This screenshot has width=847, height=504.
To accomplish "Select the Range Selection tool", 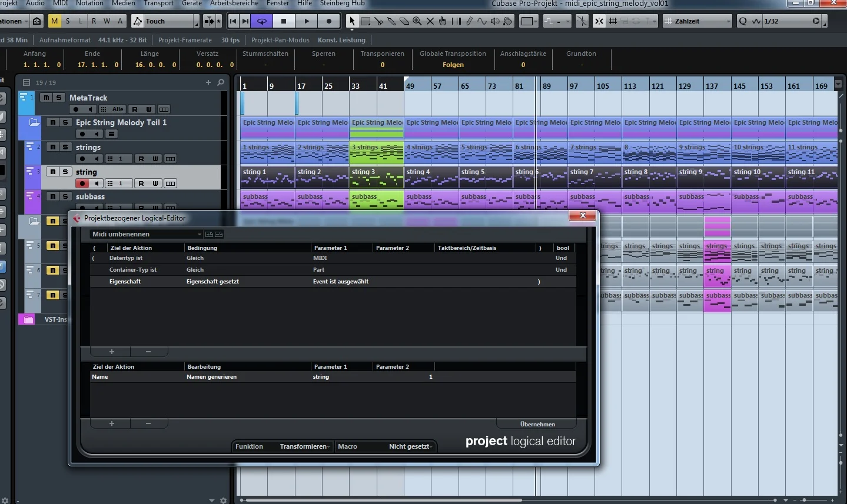I will pyautogui.click(x=366, y=21).
